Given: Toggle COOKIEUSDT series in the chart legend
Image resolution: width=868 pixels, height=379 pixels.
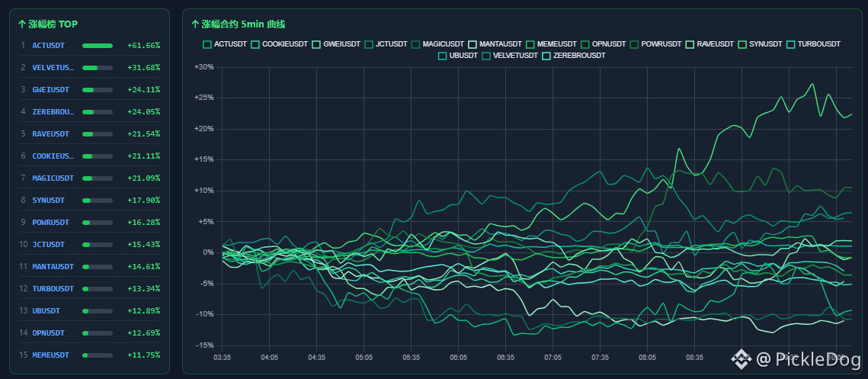Looking at the screenshot, I should (280, 43).
